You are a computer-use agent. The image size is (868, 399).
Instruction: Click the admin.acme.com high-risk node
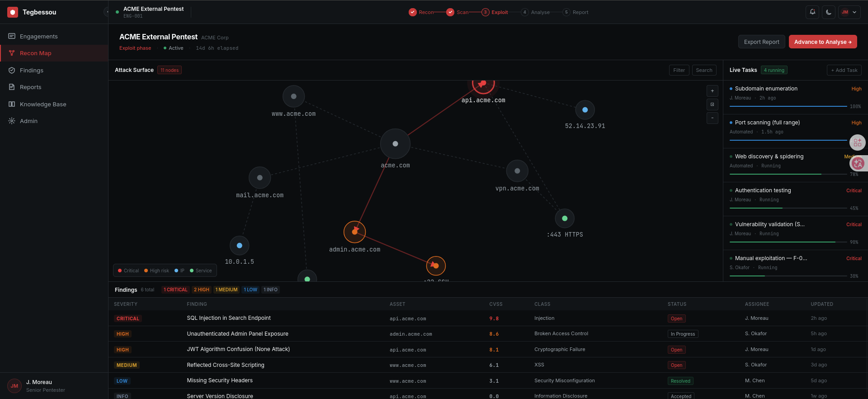354,232
